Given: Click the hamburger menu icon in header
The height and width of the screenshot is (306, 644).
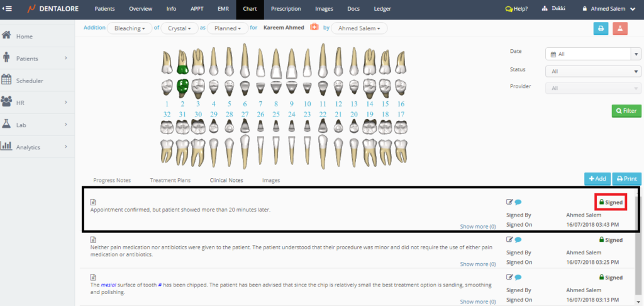Looking at the screenshot, I should (8, 9).
